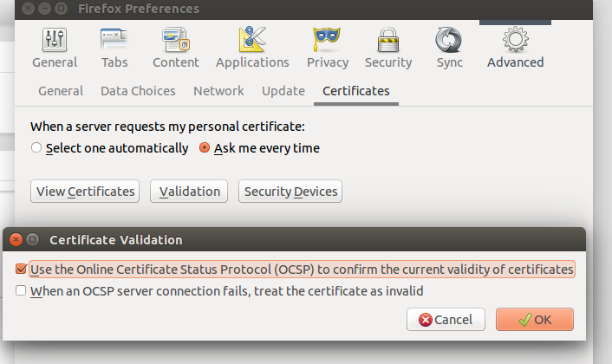Open the Privacy mask icon
The height and width of the screenshot is (364, 612).
click(326, 41)
